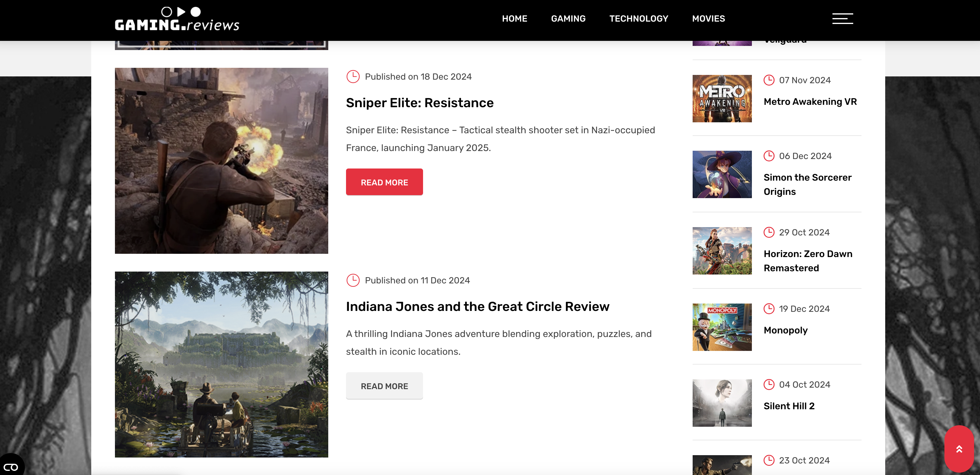The image size is (980, 475).
Task: Click clock icon next to 07 Nov 2024
Action: (x=769, y=80)
